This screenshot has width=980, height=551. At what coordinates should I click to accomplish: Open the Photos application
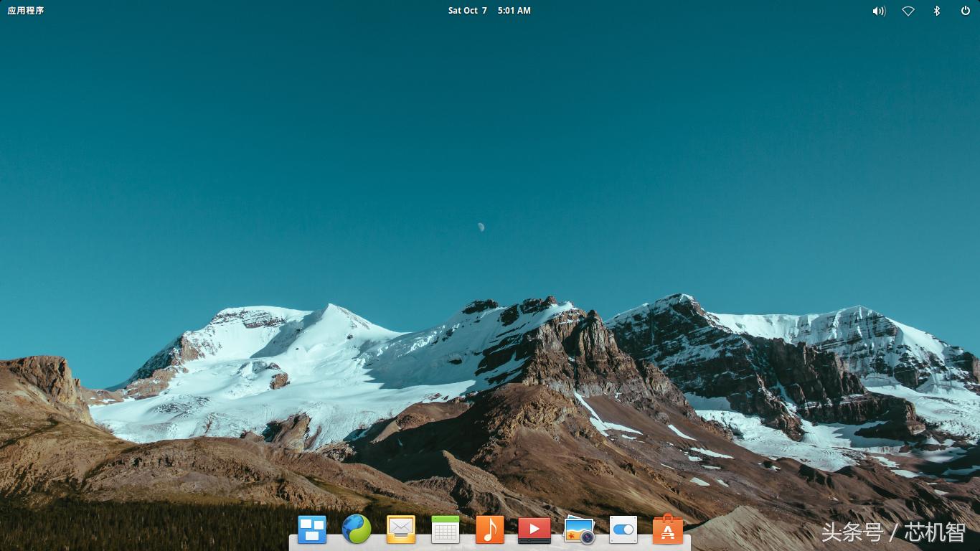(x=579, y=529)
